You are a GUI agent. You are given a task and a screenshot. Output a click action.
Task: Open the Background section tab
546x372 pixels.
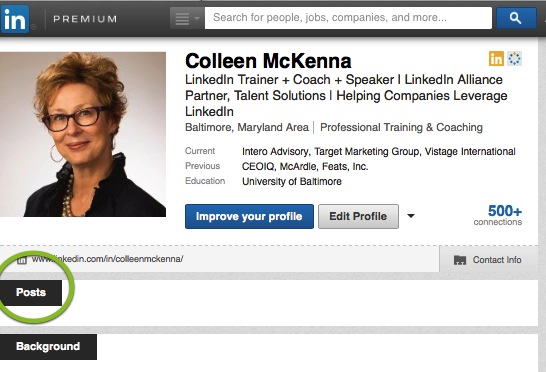click(48, 347)
